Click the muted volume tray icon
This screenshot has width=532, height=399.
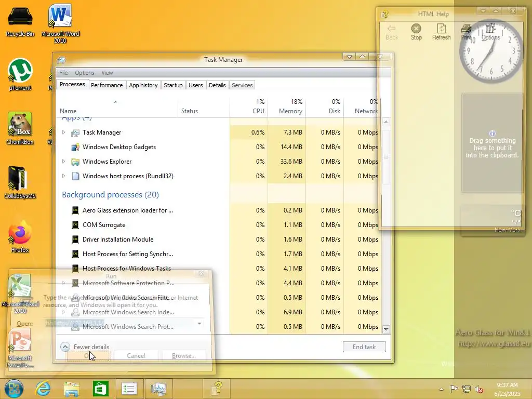(479, 389)
